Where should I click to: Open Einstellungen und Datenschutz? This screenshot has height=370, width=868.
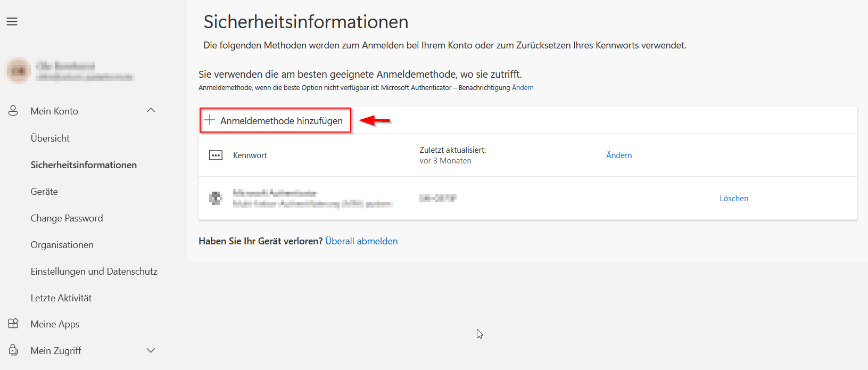click(x=94, y=272)
